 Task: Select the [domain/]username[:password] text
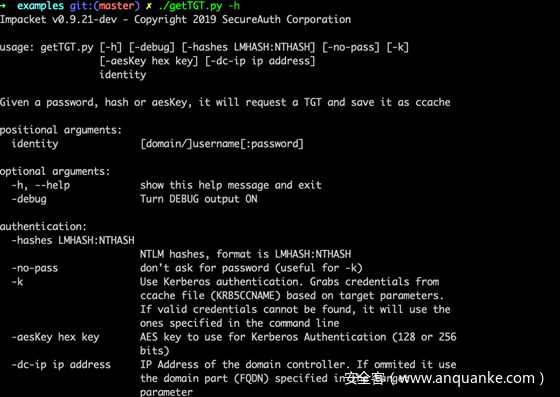click(222, 144)
